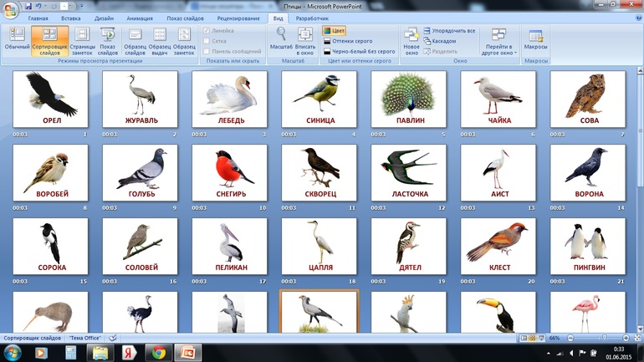The image size is (644, 362).
Task: Select Grayscale (Оттенки серого) mode
Action: (351, 41)
